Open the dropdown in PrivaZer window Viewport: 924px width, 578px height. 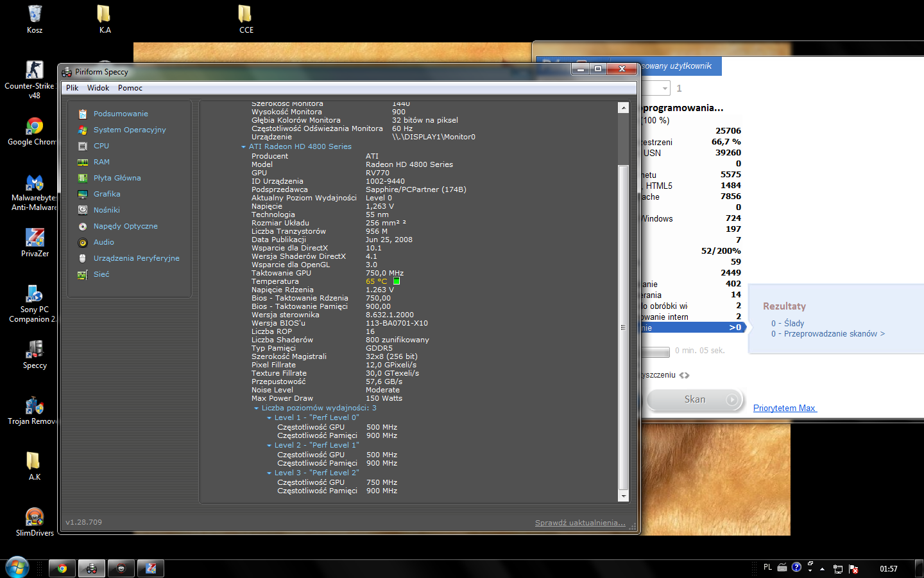665,88
